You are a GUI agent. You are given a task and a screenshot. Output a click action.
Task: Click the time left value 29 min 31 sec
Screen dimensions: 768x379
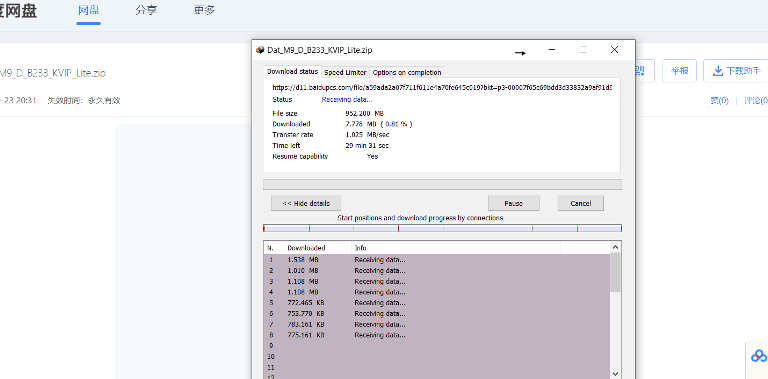coord(367,146)
